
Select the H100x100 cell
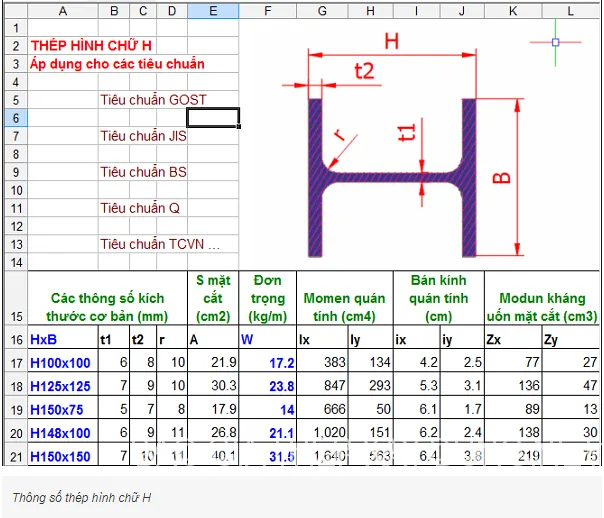[x=62, y=362]
